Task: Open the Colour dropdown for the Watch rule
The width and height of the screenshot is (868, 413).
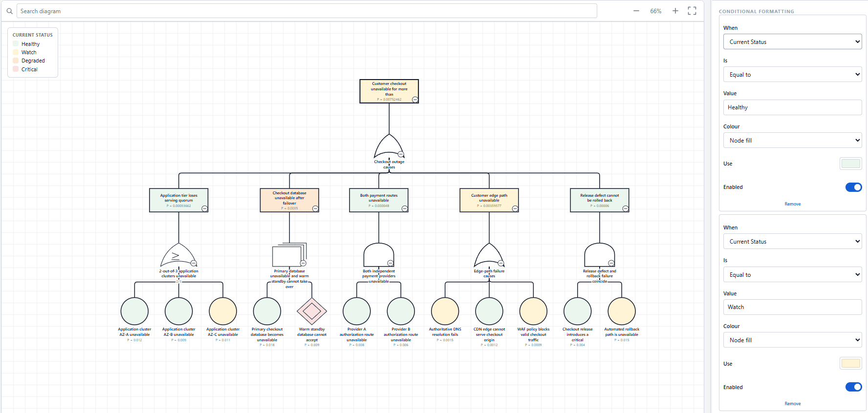Action: (x=792, y=340)
